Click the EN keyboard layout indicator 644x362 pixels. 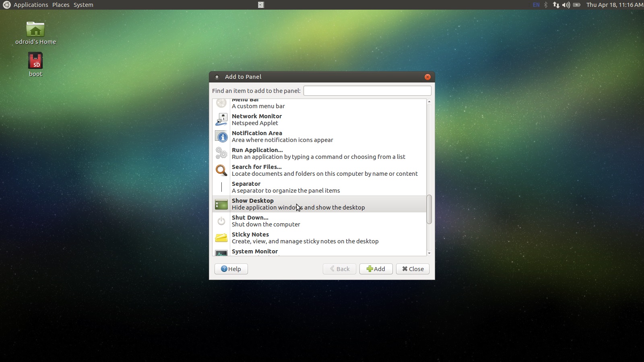pos(536,5)
